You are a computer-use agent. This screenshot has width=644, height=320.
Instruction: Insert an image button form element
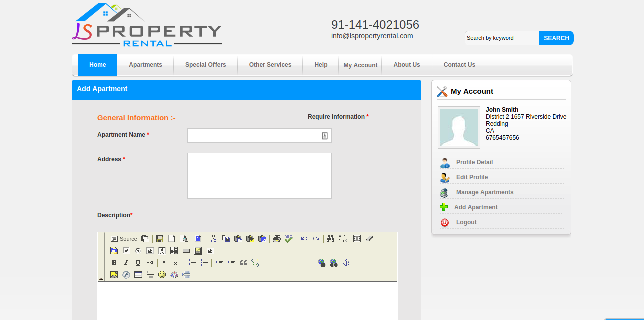(x=198, y=251)
